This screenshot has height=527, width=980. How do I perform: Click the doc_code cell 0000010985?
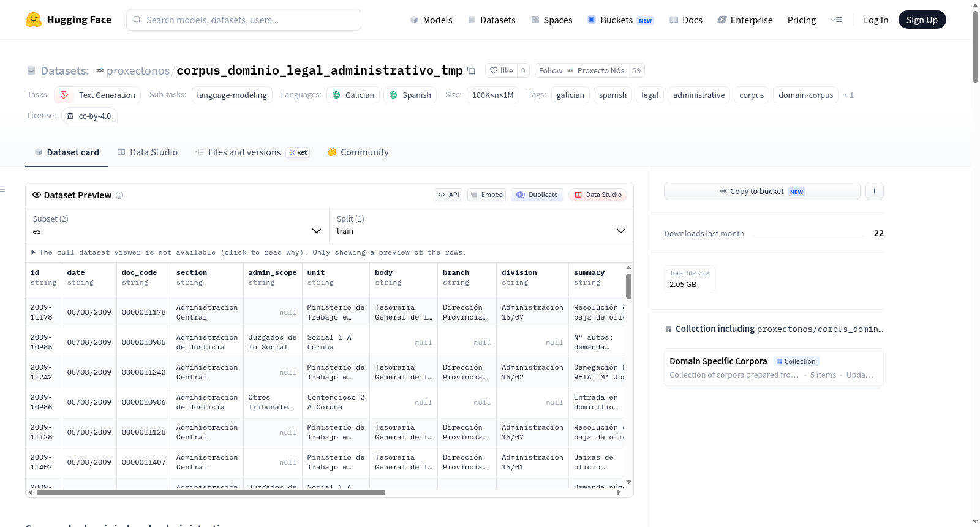click(143, 342)
